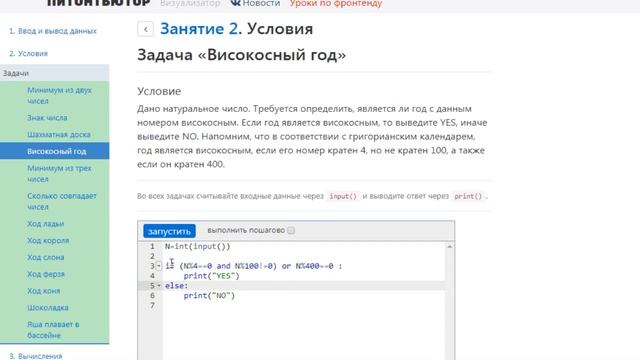Go back using the left chevron button
This screenshot has height=360, width=640.
pos(145,29)
